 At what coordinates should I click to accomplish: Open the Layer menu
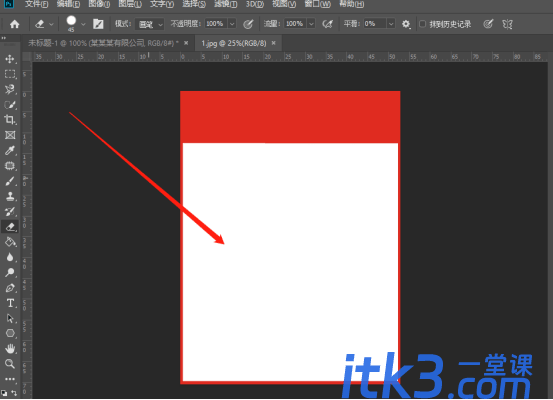coord(130,4)
